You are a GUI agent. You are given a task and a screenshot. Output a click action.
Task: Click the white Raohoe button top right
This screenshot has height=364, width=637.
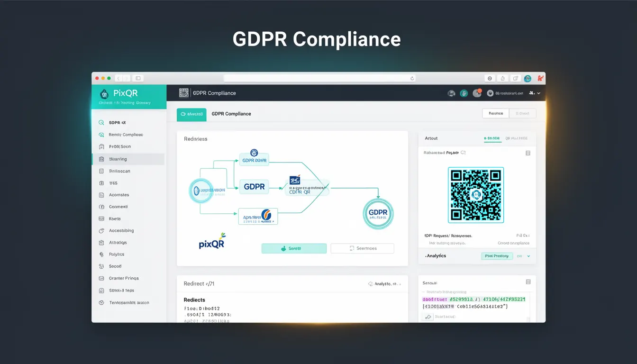495,113
